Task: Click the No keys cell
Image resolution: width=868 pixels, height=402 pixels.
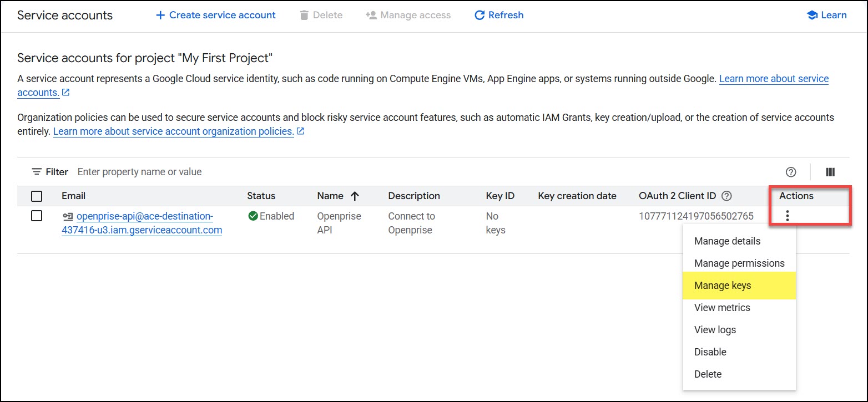Action: [x=496, y=223]
